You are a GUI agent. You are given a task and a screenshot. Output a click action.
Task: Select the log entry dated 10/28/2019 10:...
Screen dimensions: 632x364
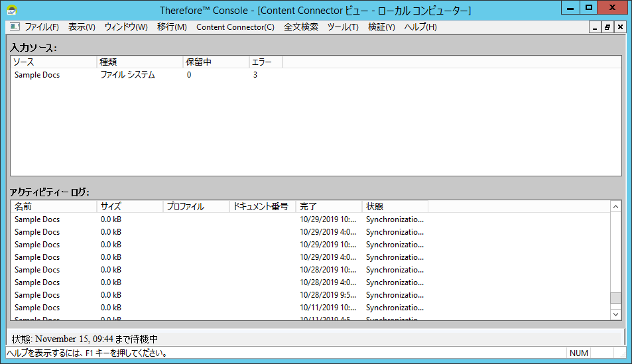tap(310, 270)
